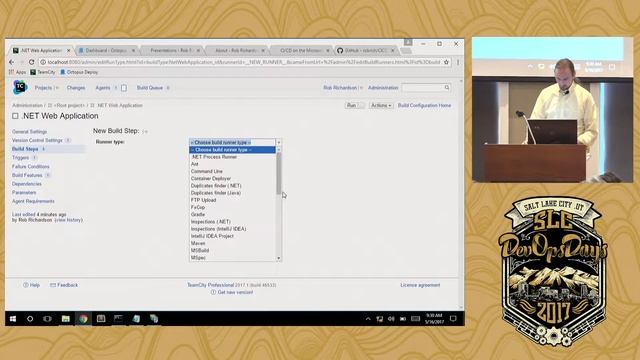Screen dimensions: 640x360
Task: Open Build Configuration Home link
Action: coord(424,105)
